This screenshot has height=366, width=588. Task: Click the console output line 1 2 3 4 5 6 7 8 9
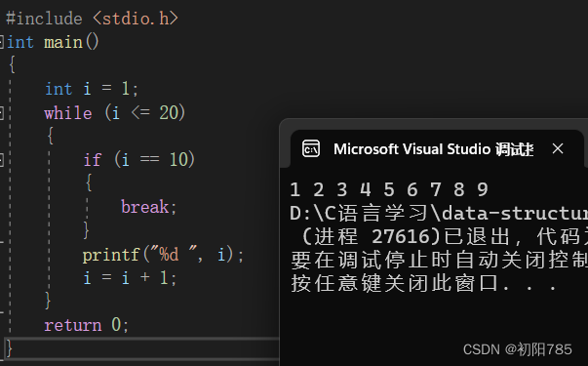[389, 189]
